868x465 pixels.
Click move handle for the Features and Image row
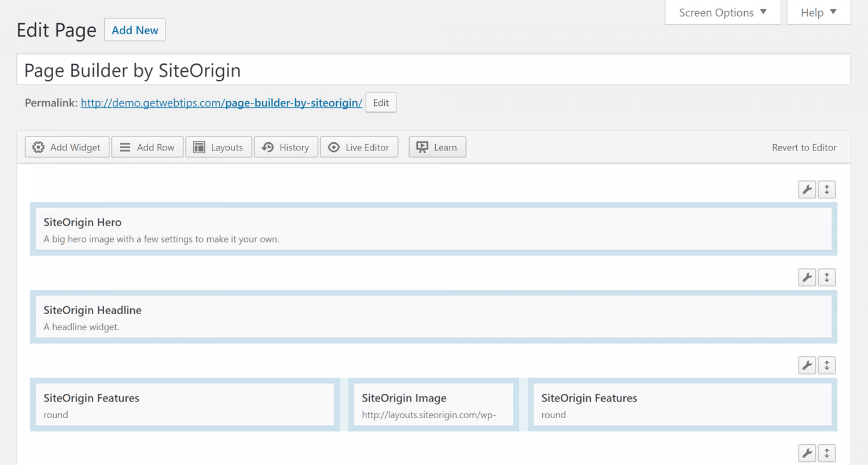pos(827,366)
